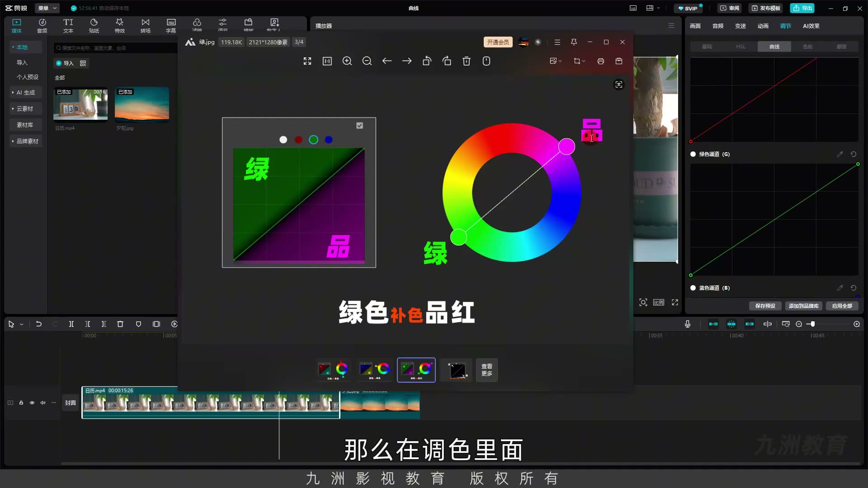This screenshot has width=868, height=488.
Task: Print the image from viewer toolbar
Action: click(601, 61)
